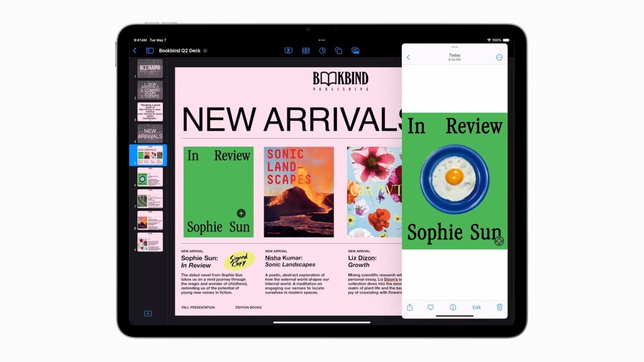The height and width of the screenshot is (362, 644).
Task: Go back in the Photos slide-over window
Action: click(x=408, y=57)
